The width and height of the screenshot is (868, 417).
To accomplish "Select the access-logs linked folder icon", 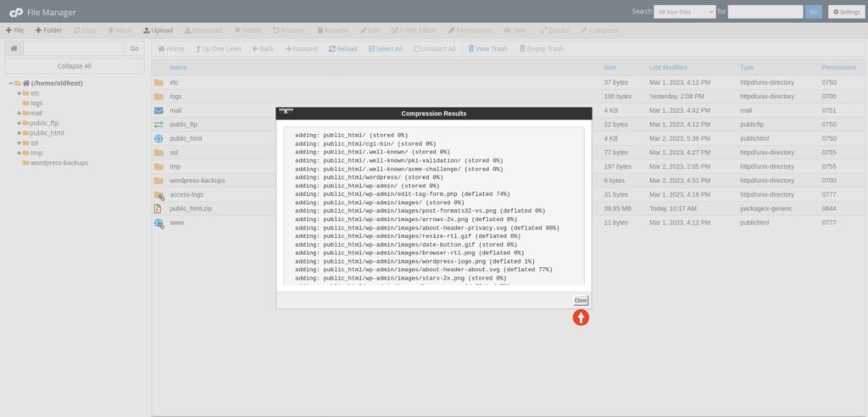I will [159, 195].
